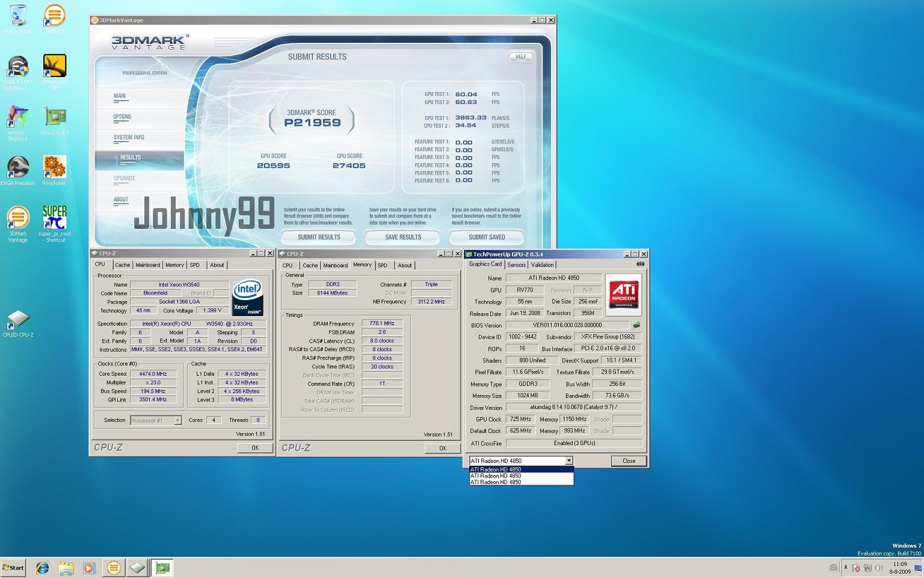Switch to CPU-Z taskbar button
924x578 pixels.
[137, 568]
